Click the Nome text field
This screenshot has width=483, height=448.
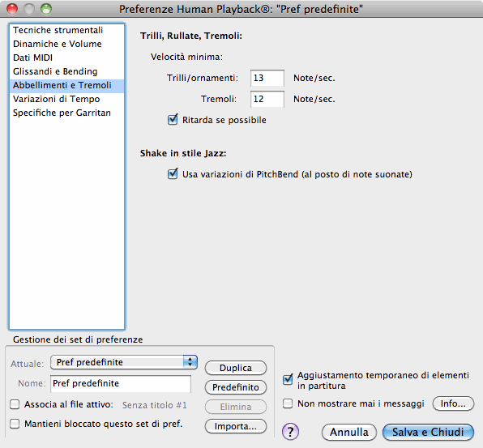point(121,384)
